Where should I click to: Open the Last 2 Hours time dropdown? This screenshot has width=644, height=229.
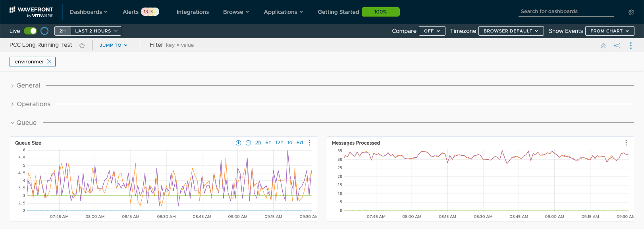[x=96, y=31]
